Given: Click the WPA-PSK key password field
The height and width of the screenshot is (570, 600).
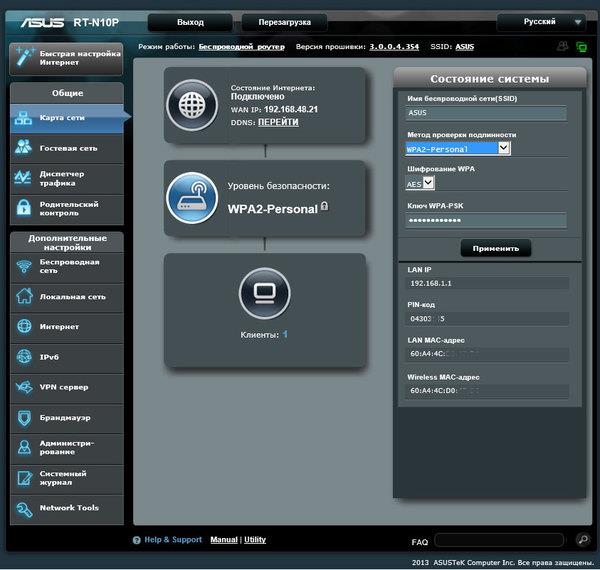Looking at the screenshot, I should 486,220.
